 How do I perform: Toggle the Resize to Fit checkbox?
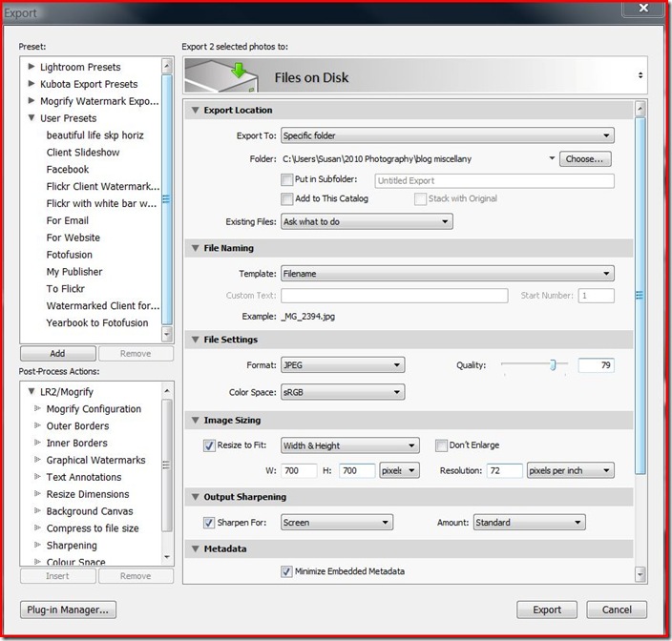tap(210, 445)
